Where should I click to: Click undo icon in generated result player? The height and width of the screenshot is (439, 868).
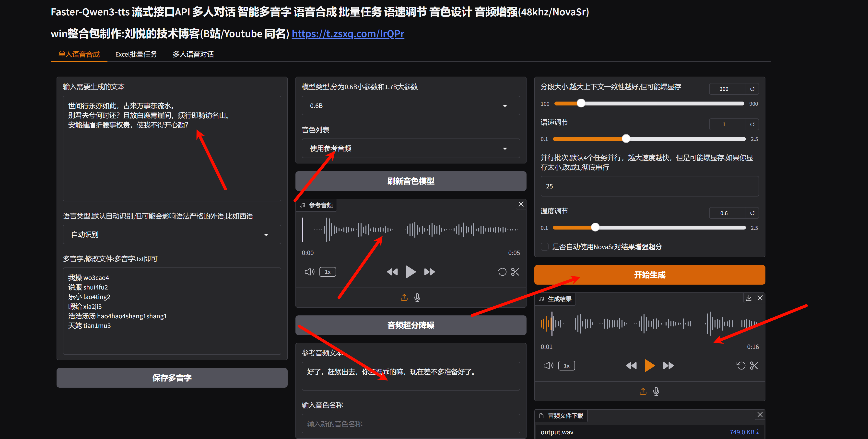[x=741, y=366]
